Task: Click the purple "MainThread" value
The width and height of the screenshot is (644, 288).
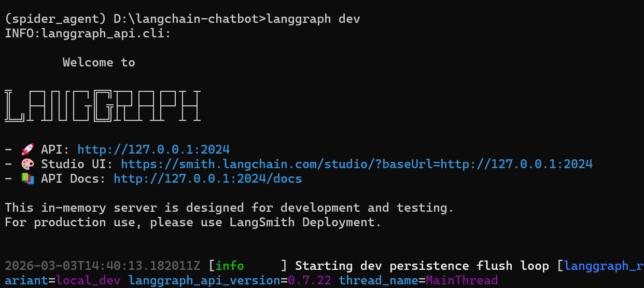Action: pyautogui.click(x=461, y=281)
